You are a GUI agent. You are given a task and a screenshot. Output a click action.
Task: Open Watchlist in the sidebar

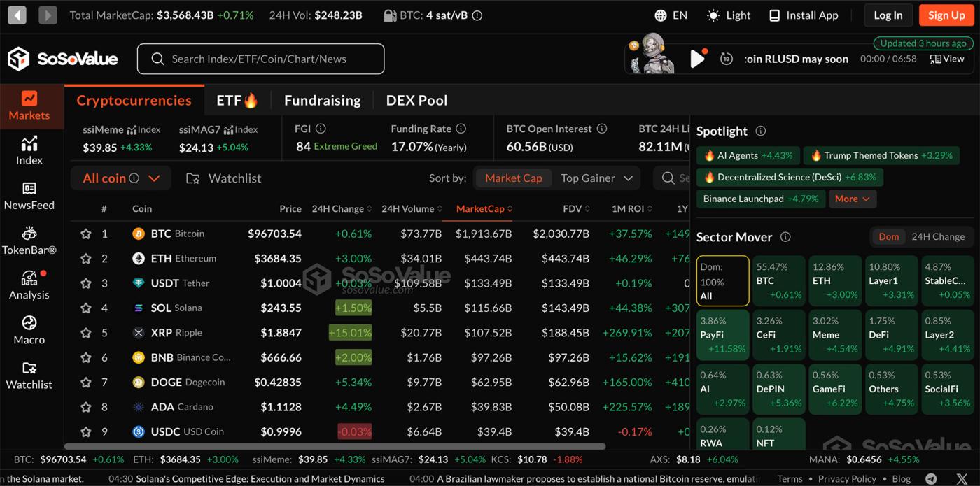pos(29,375)
